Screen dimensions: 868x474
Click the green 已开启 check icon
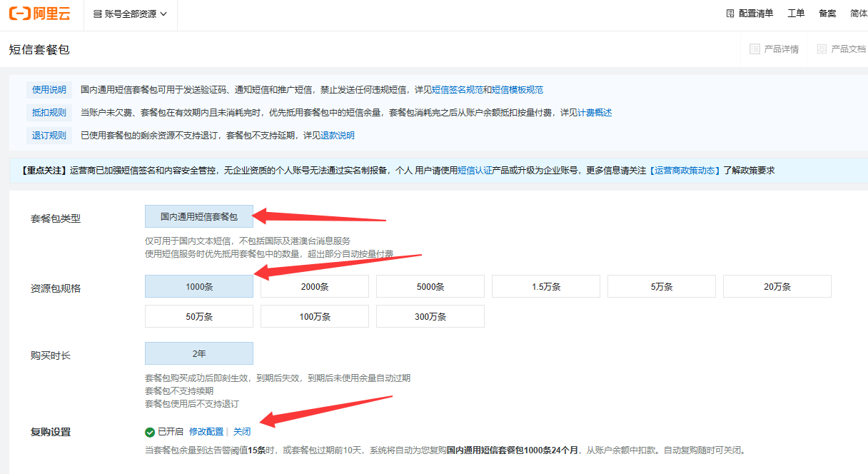click(150, 432)
